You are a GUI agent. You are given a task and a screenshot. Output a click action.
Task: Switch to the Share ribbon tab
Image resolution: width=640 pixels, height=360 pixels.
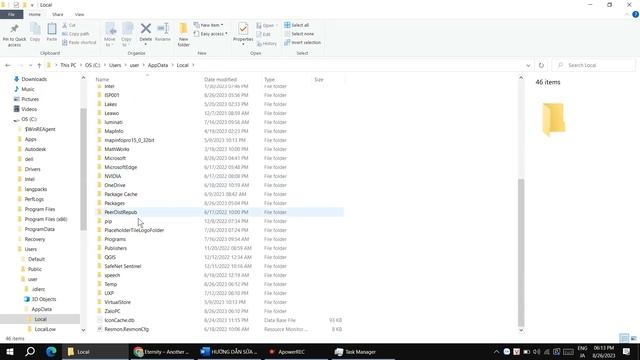click(58, 14)
